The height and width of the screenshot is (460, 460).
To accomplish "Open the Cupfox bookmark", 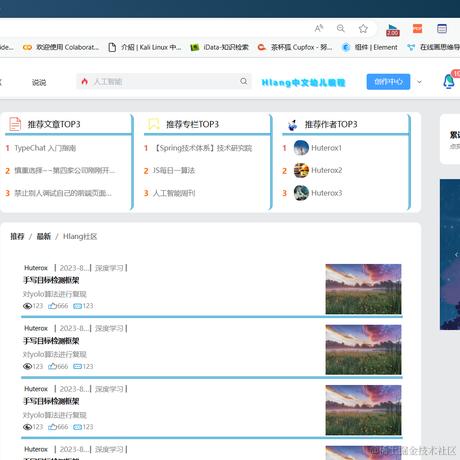I will click(295, 47).
